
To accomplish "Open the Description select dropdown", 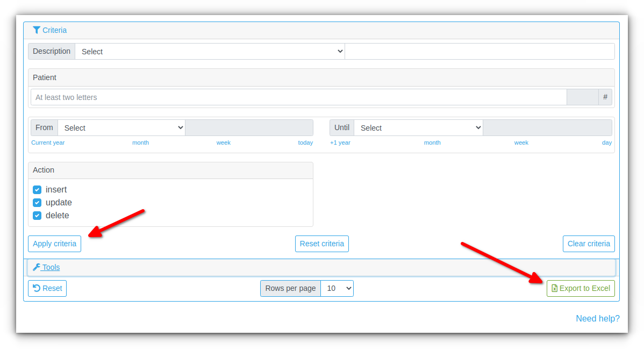I will tap(210, 52).
